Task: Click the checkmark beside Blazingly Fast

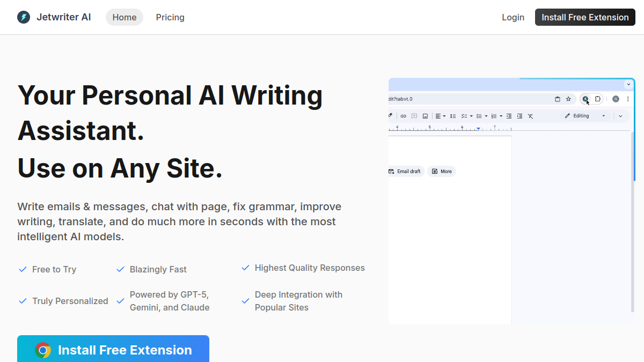Action: pyautogui.click(x=120, y=269)
